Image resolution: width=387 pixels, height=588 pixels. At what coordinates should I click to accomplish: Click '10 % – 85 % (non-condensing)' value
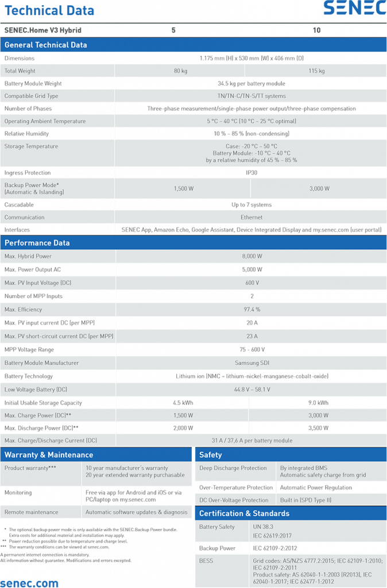(251, 134)
